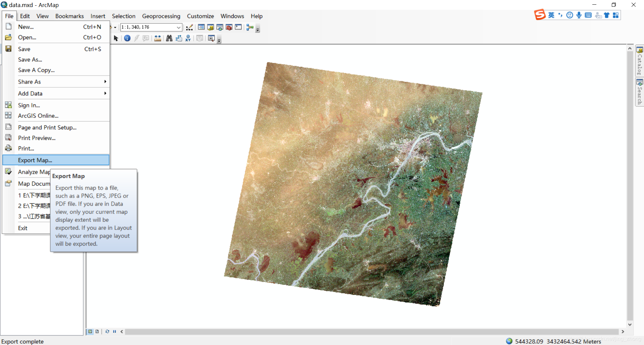644x345 pixels.
Task: Click Save in the File menu
Action: [x=56, y=49]
